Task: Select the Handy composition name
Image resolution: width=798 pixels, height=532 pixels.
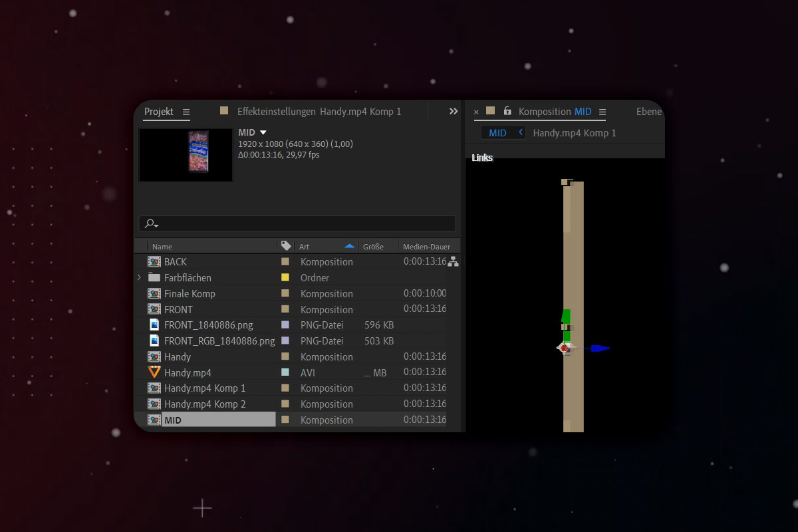Action: [178, 357]
